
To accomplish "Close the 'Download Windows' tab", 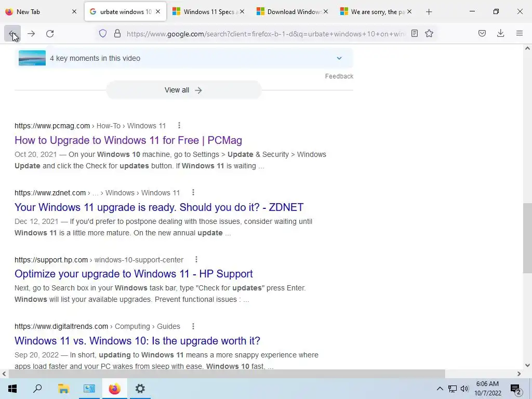I will click(x=326, y=11).
